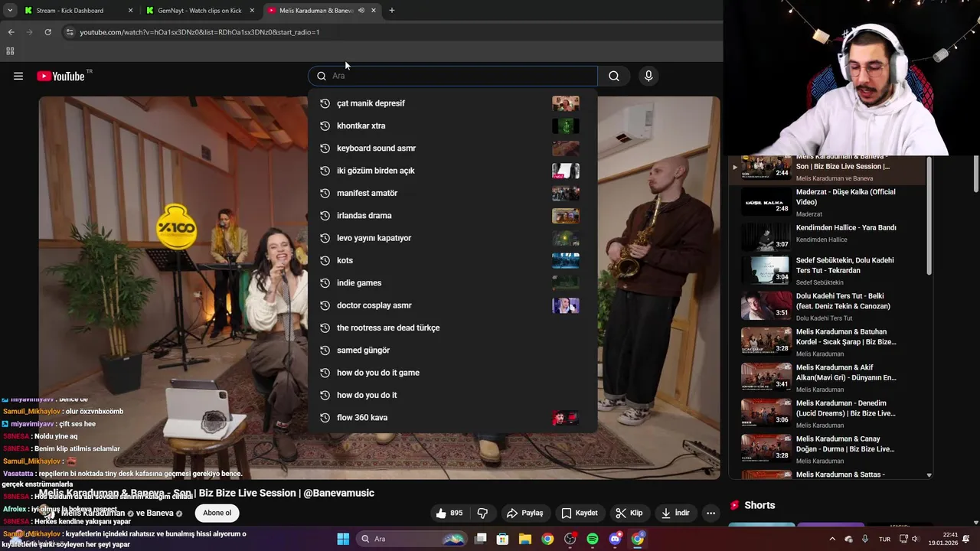980x551 pixels.
Task: Open 'Sedef Sebüktekin, Dolu Kadehi Ters Tut - Tekrardan'
Action: pos(828,271)
